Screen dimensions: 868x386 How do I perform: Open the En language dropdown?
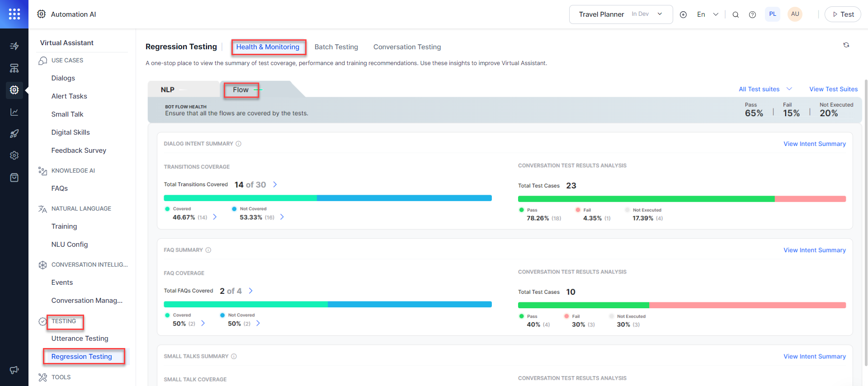tap(708, 14)
